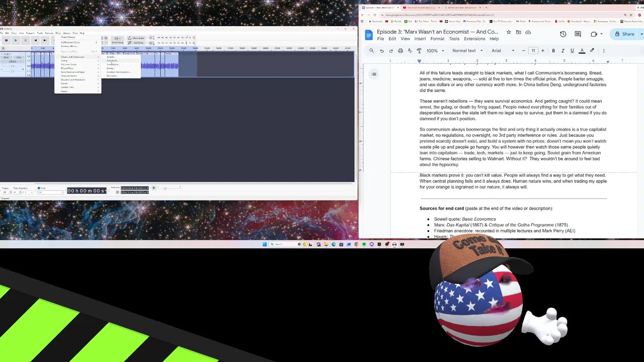
Task: Click Skip to Start in Audacity transport
Action: (36, 40)
